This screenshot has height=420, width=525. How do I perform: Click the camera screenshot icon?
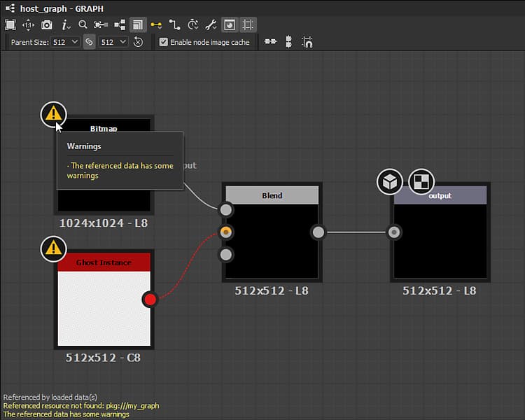(x=47, y=25)
